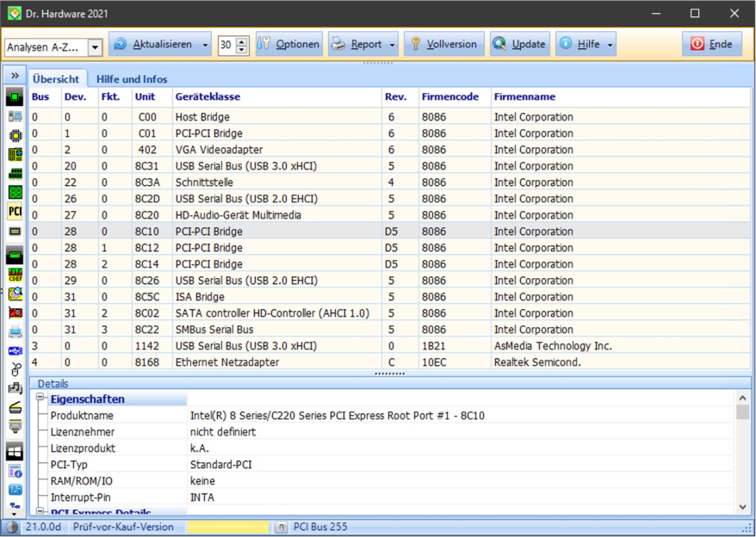Select the Übersicht tab
756x537 pixels.
[x=56, y=79]
